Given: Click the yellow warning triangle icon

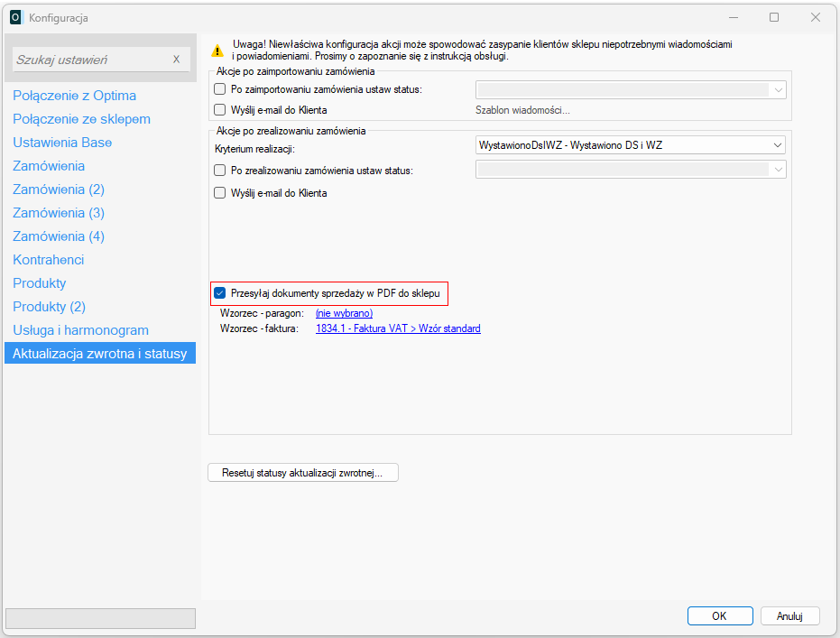Looking at the screenshot, I should point(217,51).
